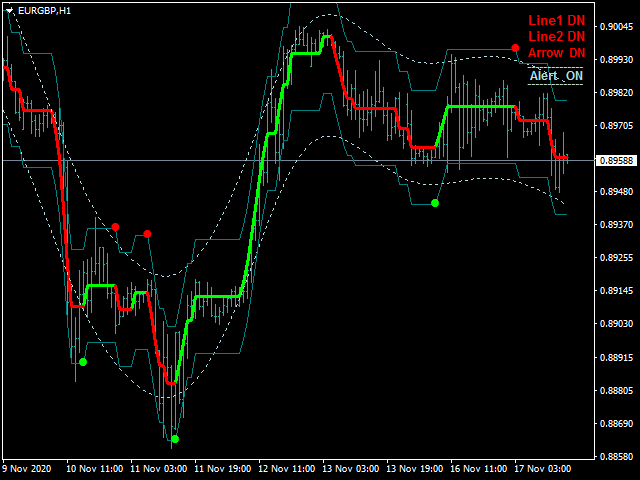Viewport: 640px width, 480px height.
Task: Click the EURGBP,H1 chart title
Action: 44,8
